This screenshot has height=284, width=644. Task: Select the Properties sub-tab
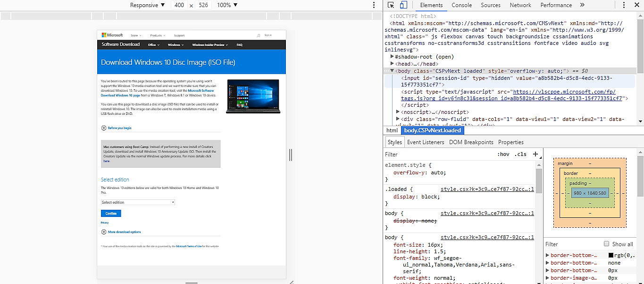coord(510,142)
